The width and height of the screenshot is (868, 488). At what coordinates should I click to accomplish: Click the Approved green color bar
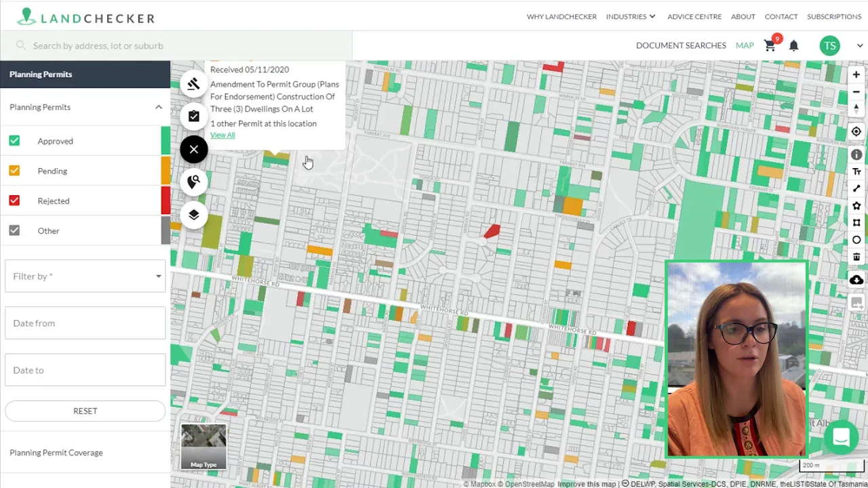pos(165,141)
